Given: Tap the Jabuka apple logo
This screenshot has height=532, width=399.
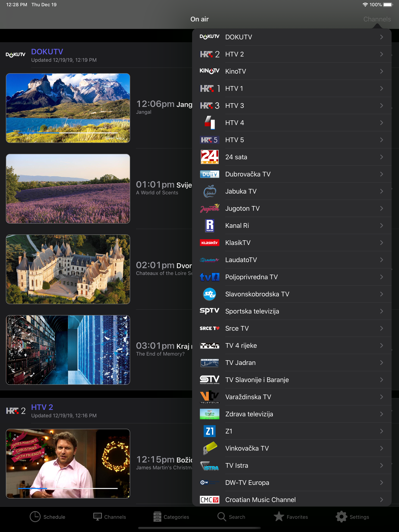Looking at the screenshot, I should (x=210, y=191).
